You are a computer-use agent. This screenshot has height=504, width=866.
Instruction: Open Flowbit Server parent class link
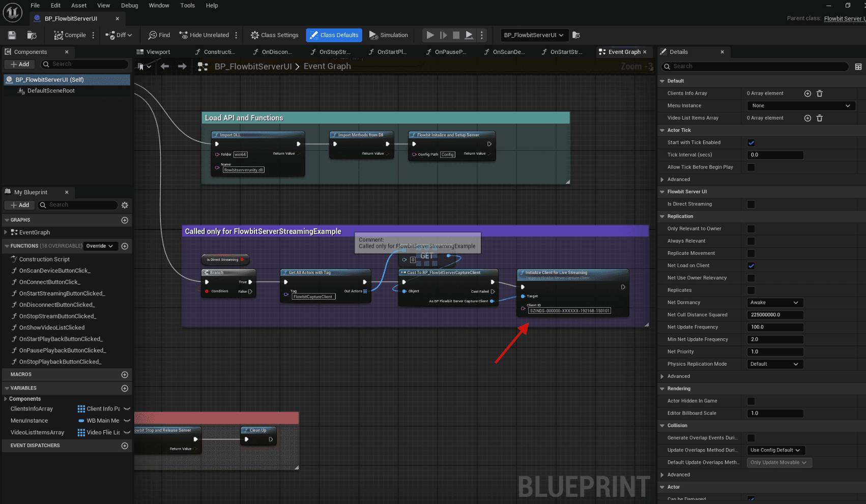(x=845, y=18)
